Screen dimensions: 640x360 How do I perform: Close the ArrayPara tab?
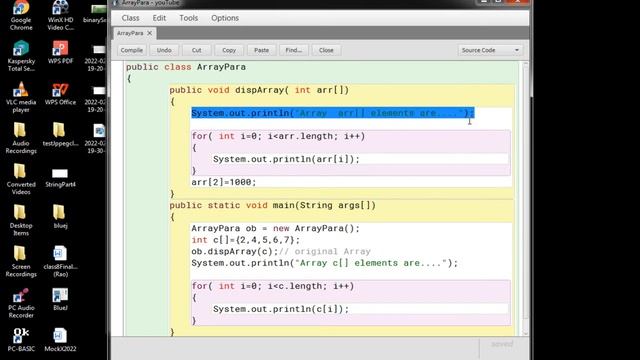tap(149, 33)
